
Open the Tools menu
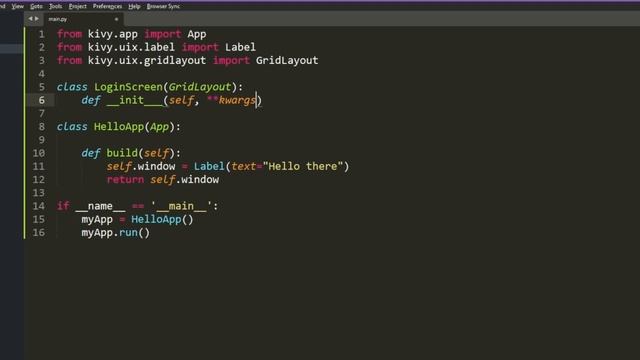[56, 6]
